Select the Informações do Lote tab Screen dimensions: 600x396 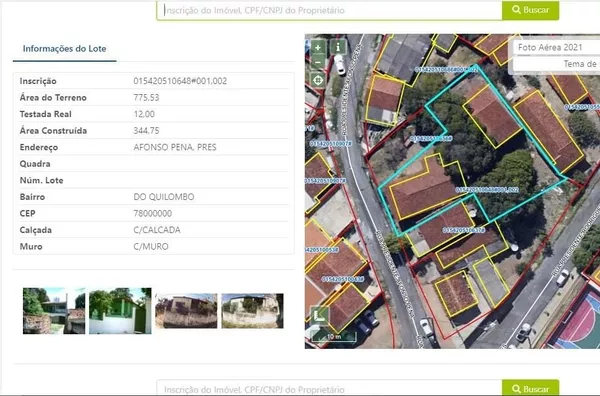click(x=64, y=49)
